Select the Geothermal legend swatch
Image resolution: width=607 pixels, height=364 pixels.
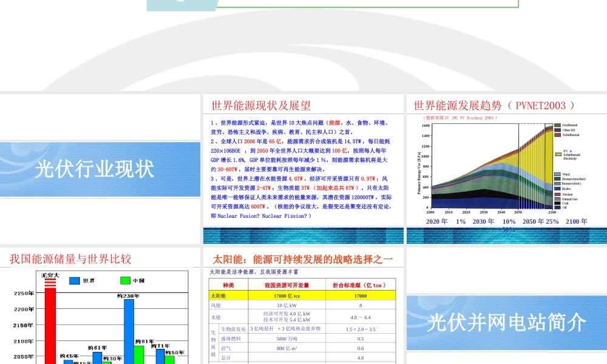click(557, 126)
